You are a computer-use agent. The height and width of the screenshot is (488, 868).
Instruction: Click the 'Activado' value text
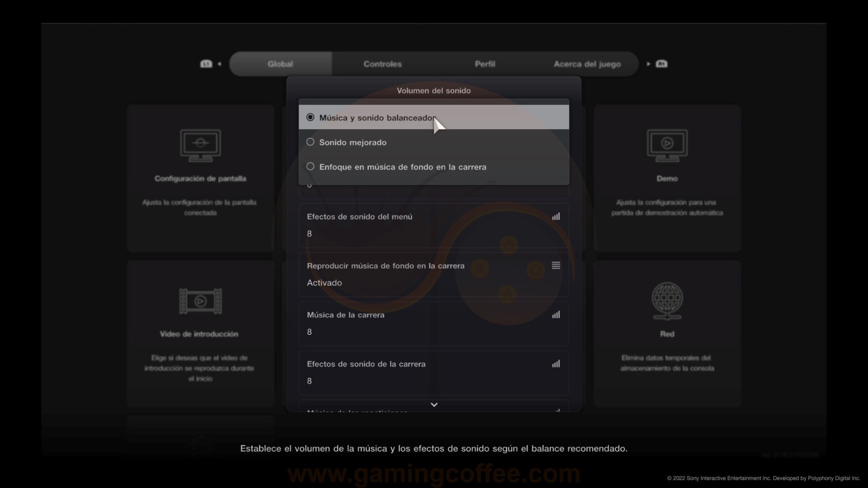(x=325, y=283)
